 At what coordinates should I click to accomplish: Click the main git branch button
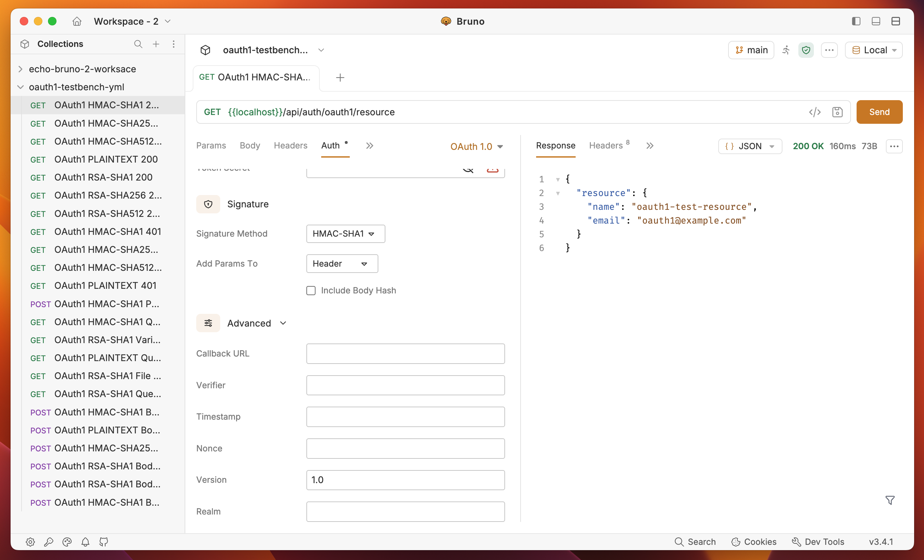[751, 50]
